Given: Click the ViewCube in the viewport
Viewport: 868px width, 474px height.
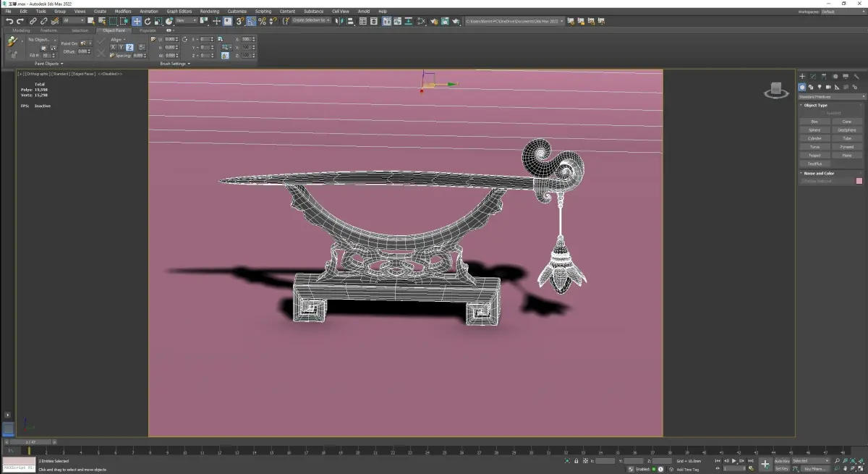Looking at the screenshot, I should pyautogui.click(x=776, y=90).
